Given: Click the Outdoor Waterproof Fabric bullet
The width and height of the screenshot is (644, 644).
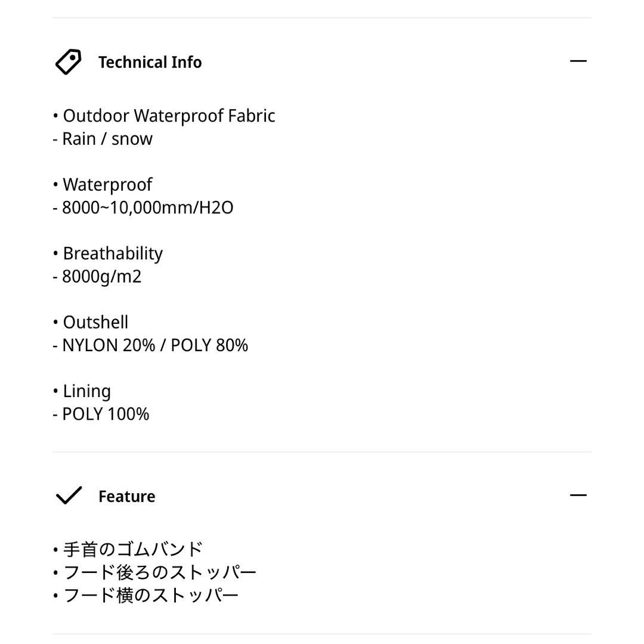Looking at the screenshot, I should pyautogui.click(x=164, y=115).
